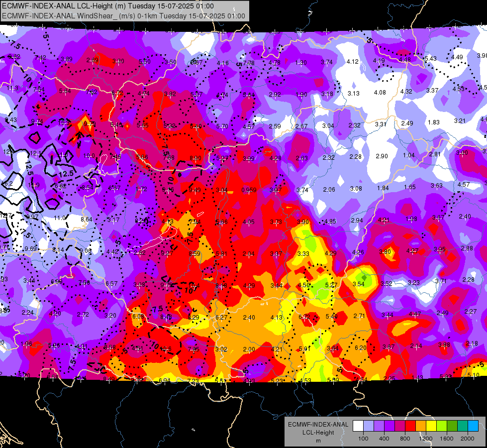Image resolution: width=487 pixels, height=448 pixels.
Task: Click the wind shear value 2.04
Action: pyautogui.click(x=248, y=254)
